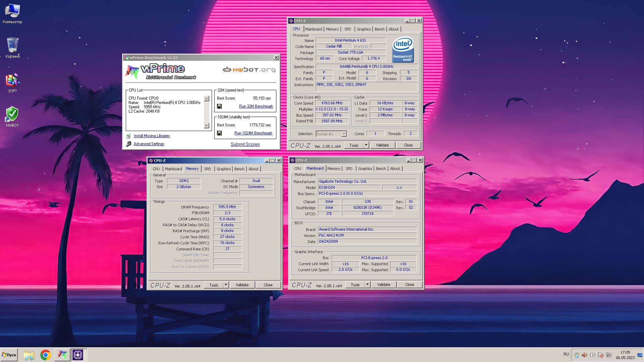644x362 pixels.
Task: Click the BIOS date 04/24/2009 field
Action: coord(367,242)
